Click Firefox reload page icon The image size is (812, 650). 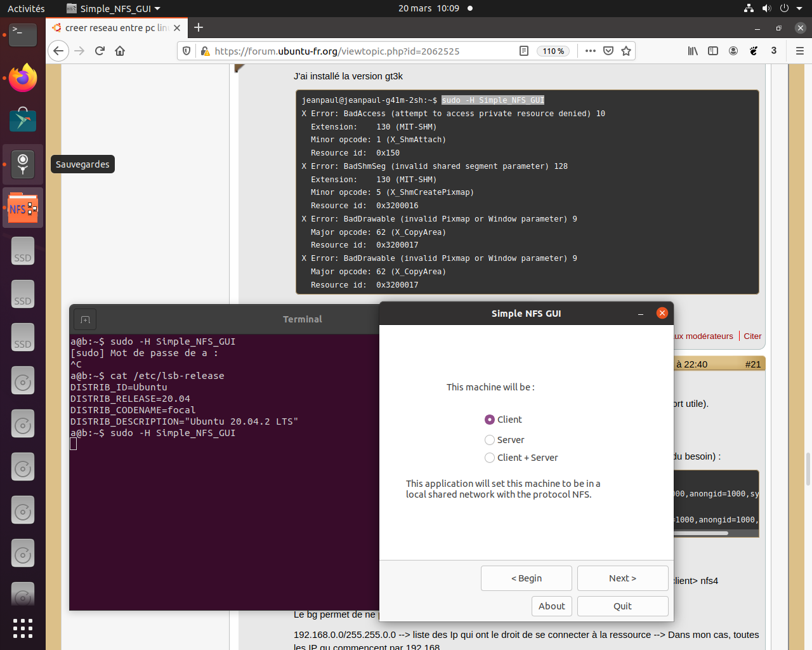click(x=100, y=51)
